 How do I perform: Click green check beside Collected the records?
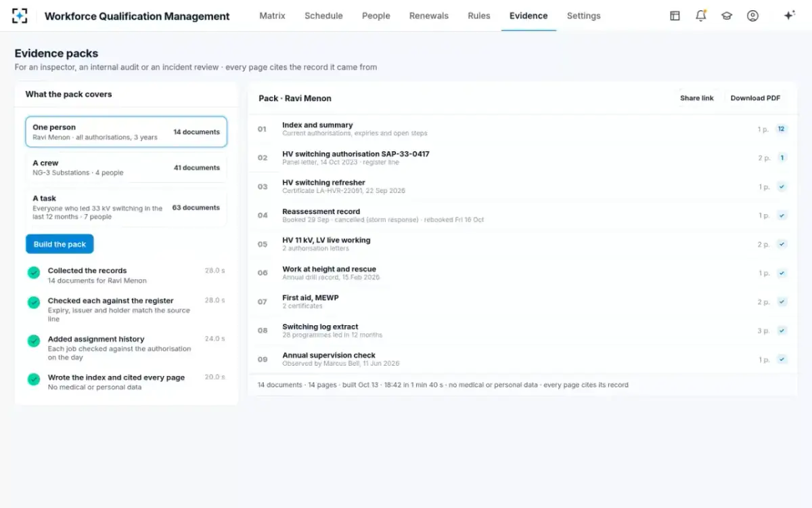point(34,272)
